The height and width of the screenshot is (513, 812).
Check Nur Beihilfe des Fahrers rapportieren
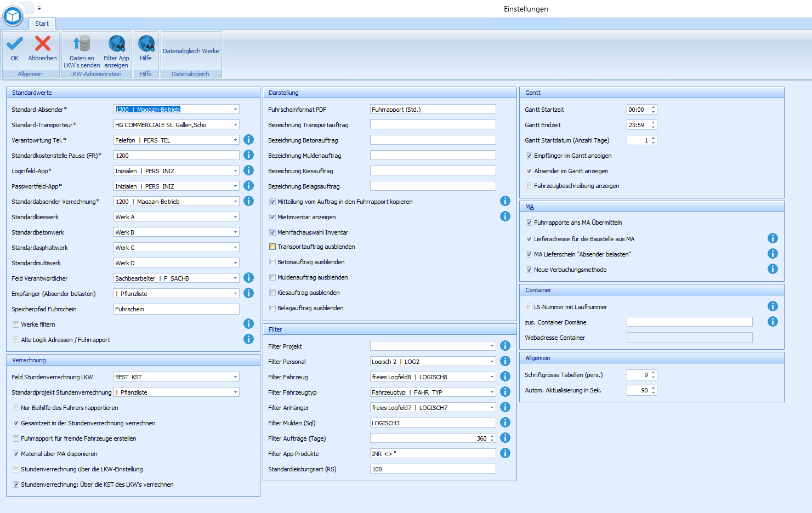coord(16,408)
